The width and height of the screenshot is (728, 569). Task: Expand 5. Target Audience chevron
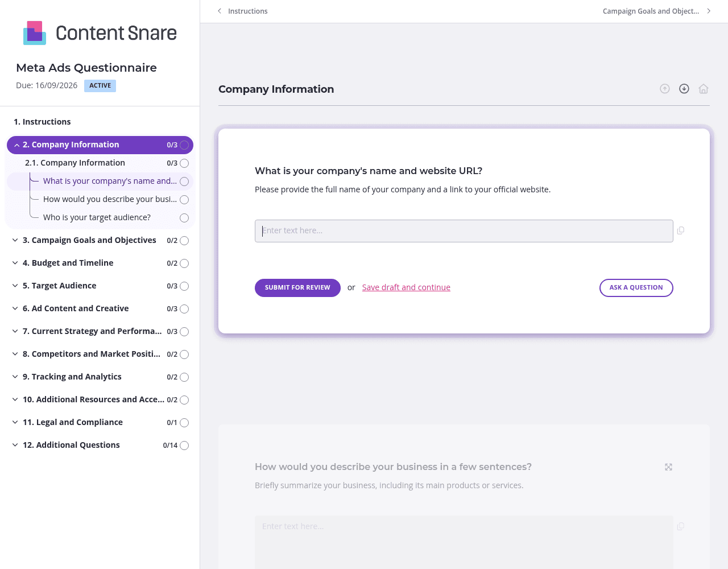click(x=15, y=286)
